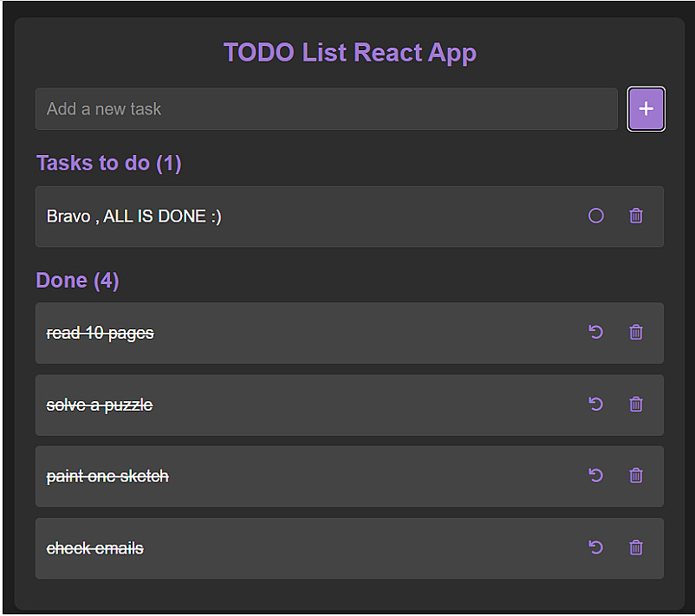The height and width of the screenshot is (616, 695).
Task: Select the 'Bravo , ALL IS DONE :)' task text
Action: click(x=133, y=217)
